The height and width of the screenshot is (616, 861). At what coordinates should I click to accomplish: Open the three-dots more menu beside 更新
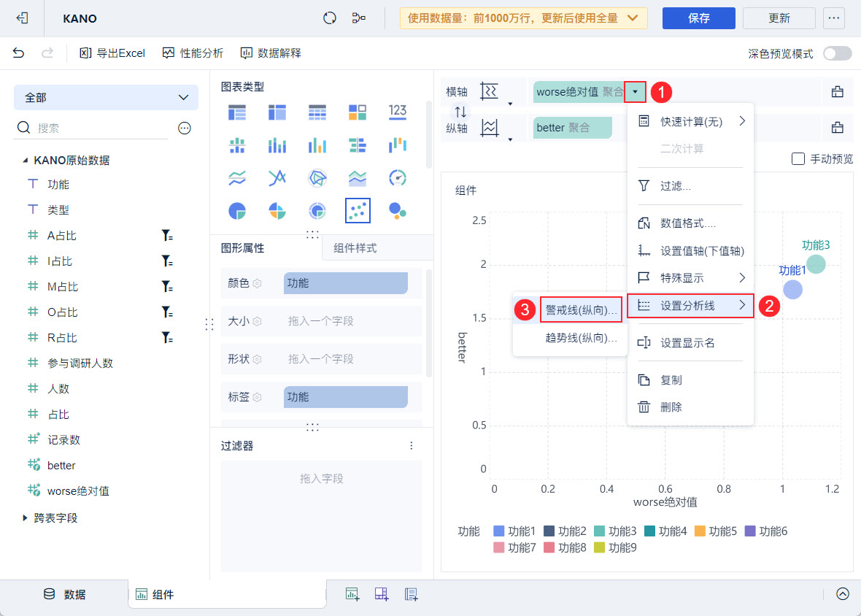pos(833,18)
